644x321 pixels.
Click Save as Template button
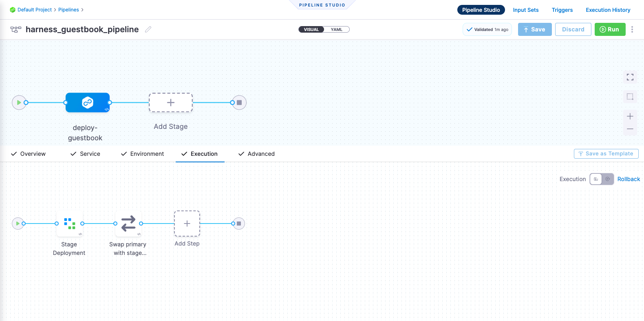tap(606, 154)
